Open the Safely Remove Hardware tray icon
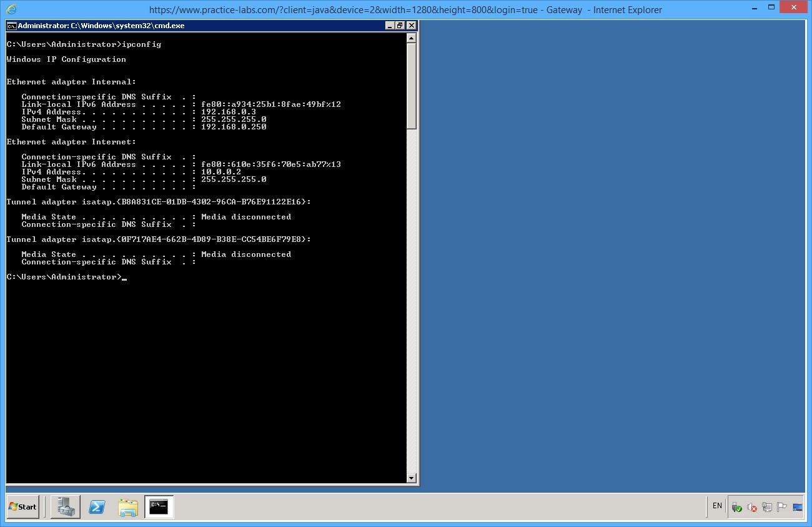Image resolution: width=812 pixels, height=527 pixels. (736, 508)
